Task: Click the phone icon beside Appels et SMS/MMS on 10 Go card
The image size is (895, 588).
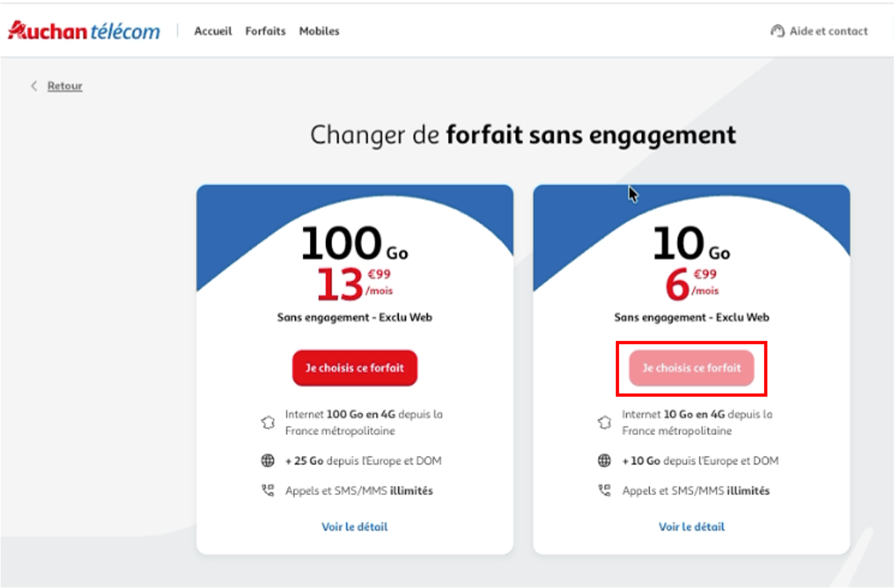Action: tap(604, 490)
